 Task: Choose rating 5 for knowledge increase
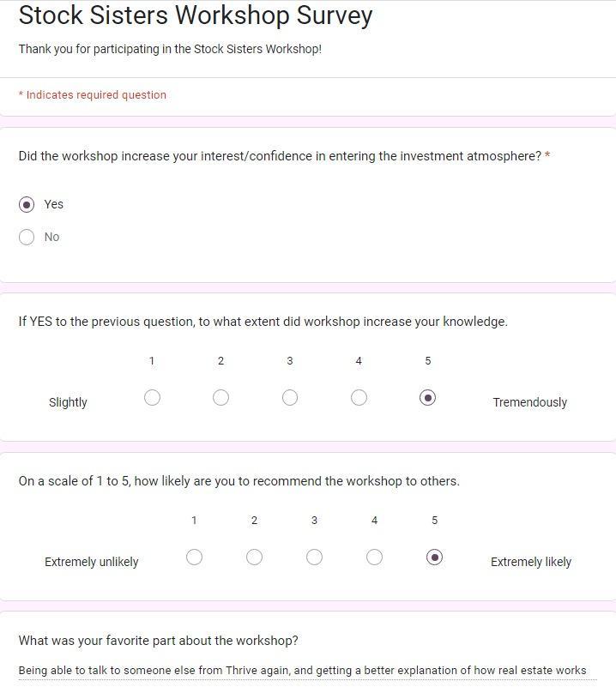(427, 398)
